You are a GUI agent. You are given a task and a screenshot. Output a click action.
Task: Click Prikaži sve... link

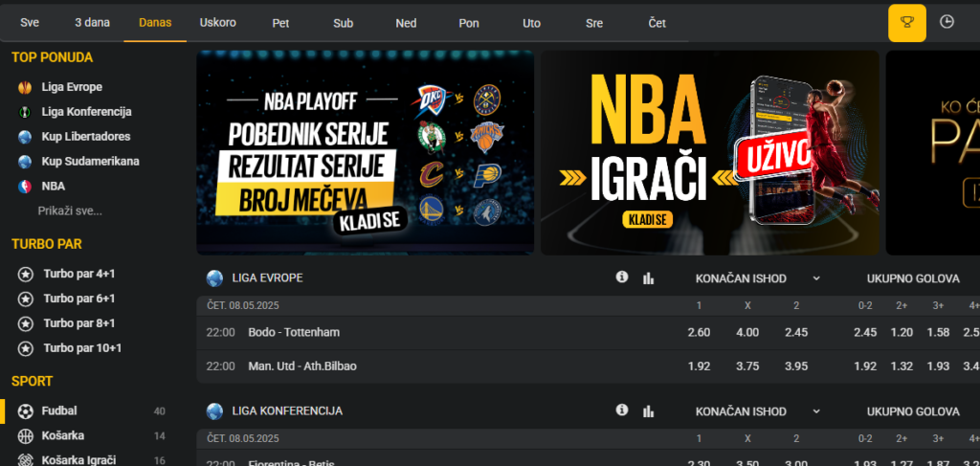(x=69, y=211)
